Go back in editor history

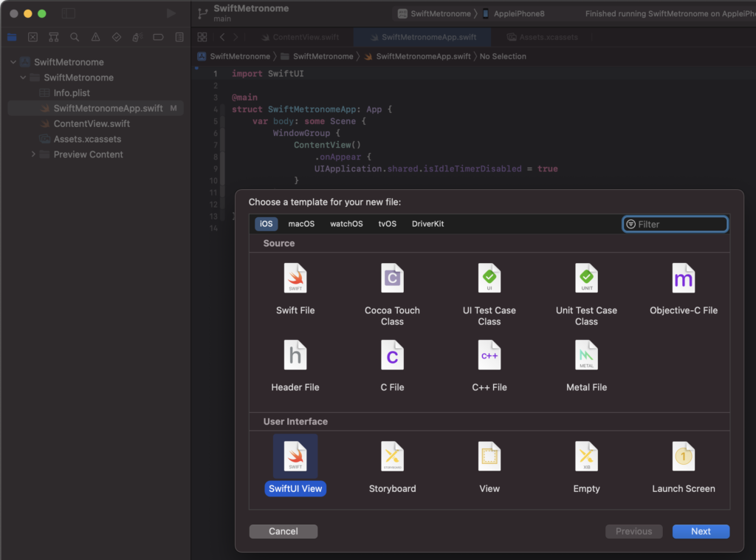(222, 37)
